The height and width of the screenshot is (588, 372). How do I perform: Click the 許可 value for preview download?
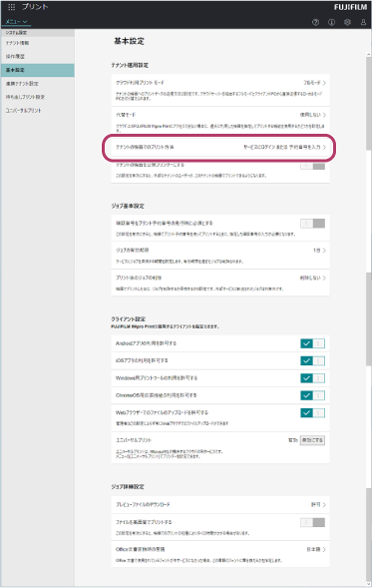point(316,505)
